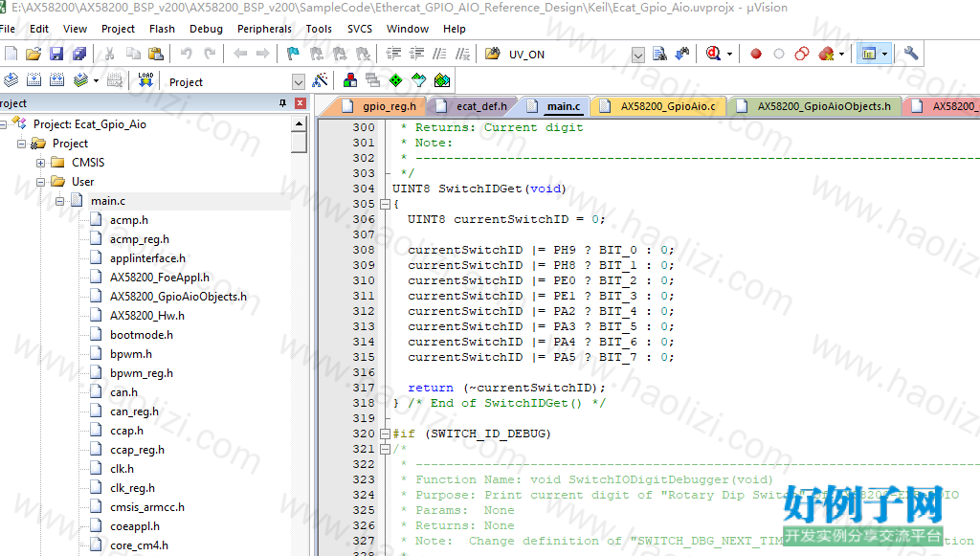Open the SVCS menu

[360, 29]
